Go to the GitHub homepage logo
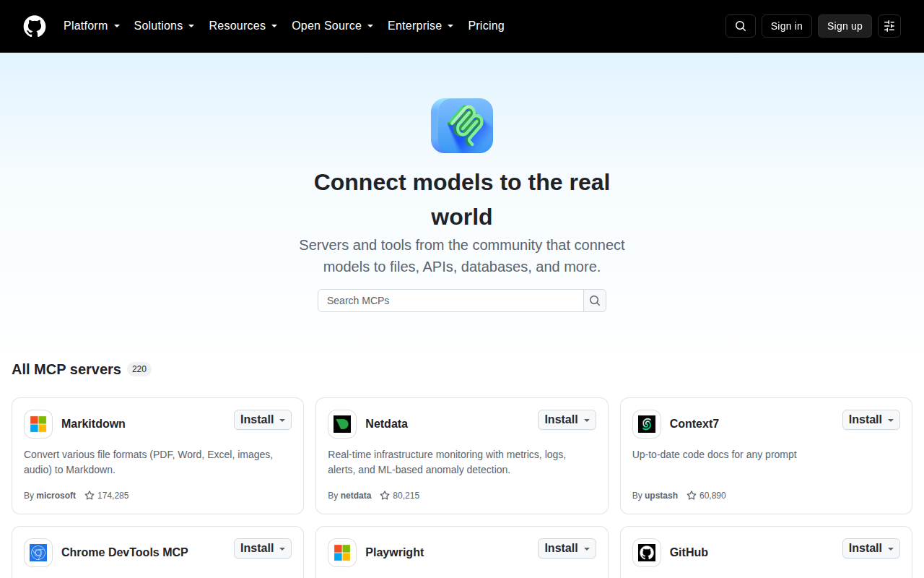Image resolution: width=924 pixels, height=578 pixels. click(35, 26)
